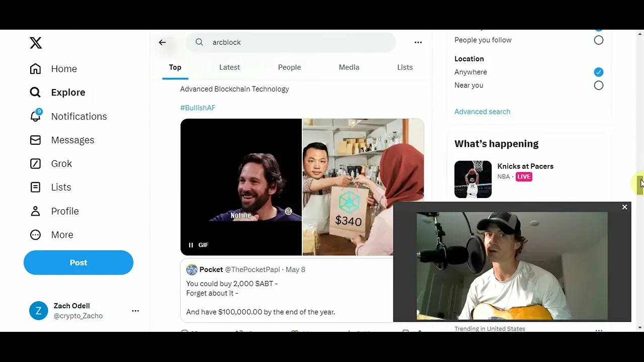Select Near you radio button
The width and height of the screenshot is (644, 362).
(599, 85)
